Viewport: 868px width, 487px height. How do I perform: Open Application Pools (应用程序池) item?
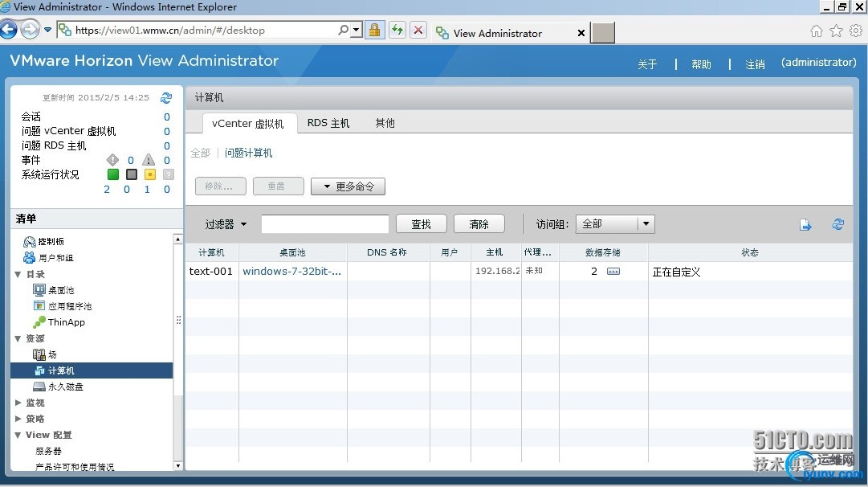click(63, 306)
